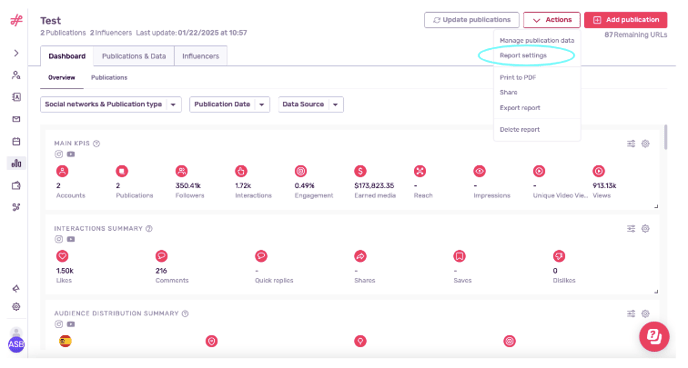Expand the Publication Date filter dropdown
Viewport: 688px width, 368px height.
pos(229,104)
